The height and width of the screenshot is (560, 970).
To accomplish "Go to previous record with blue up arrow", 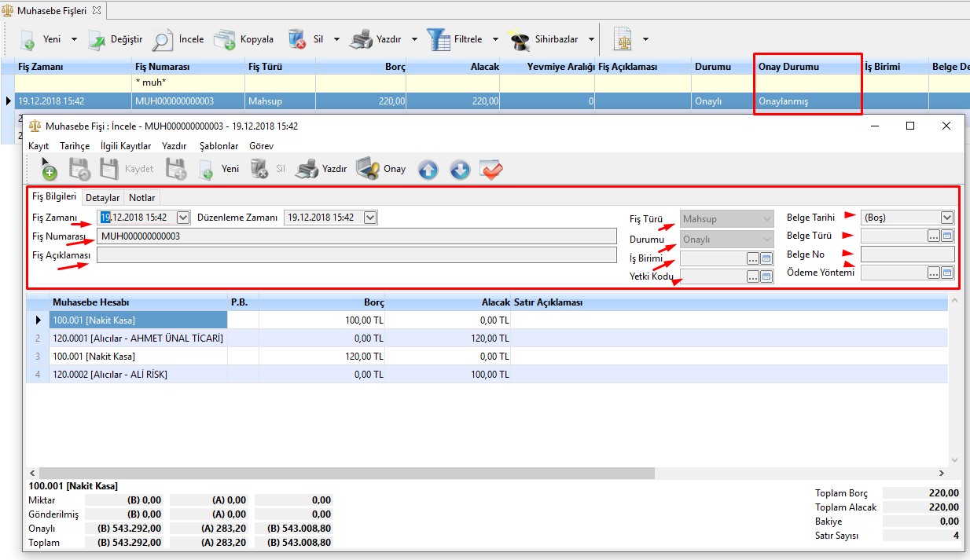I will coord(428,169).
